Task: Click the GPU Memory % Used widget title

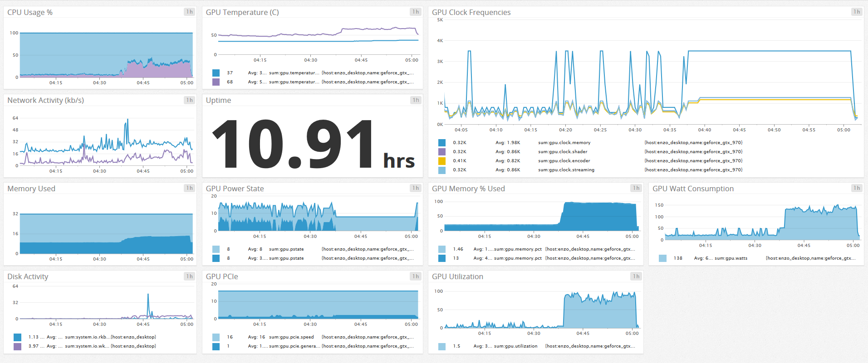Action: pos(468,189)
